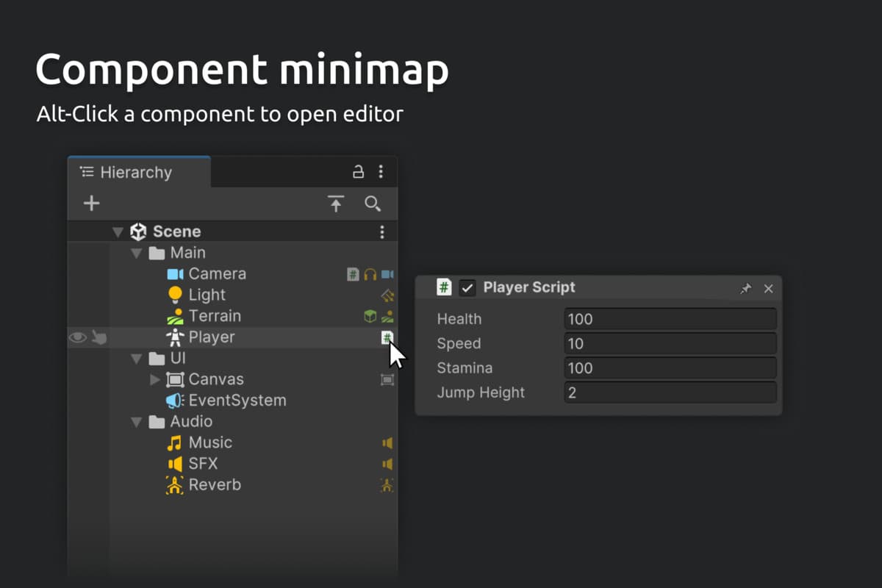Image resolution: width=882 pixels, height=588 pixels.
Task: Expand the Canvas object children
Action: tap(154, 380)
